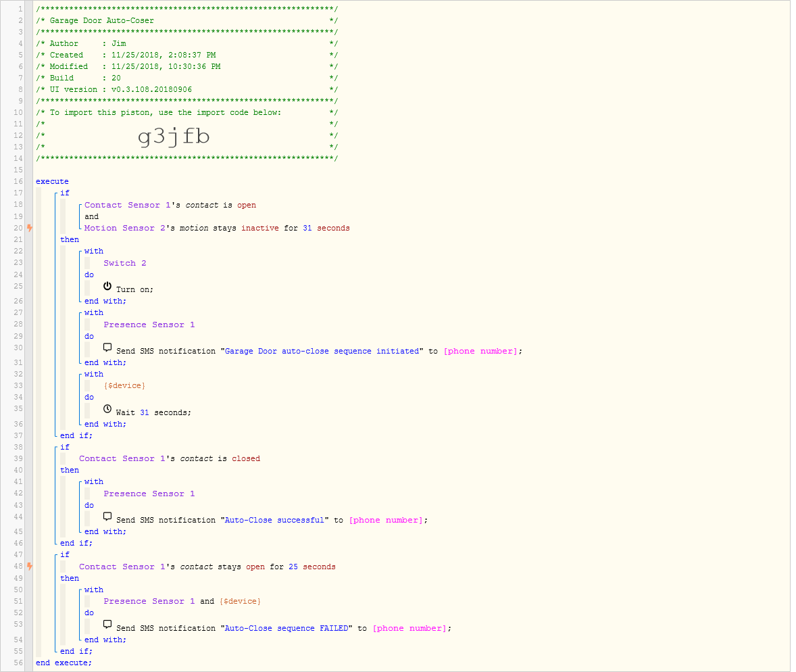Select the Switch 2 device

125,263
